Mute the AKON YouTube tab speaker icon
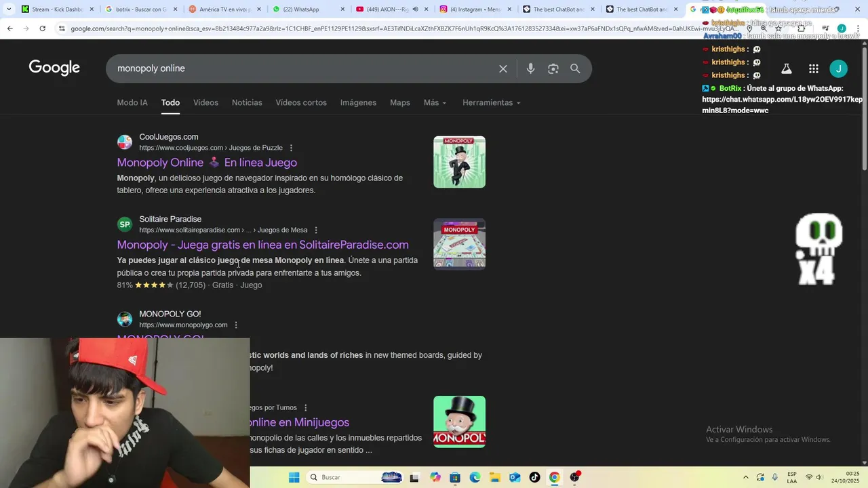The width and height of the screenshot is (868, 488). coord(415,9)
